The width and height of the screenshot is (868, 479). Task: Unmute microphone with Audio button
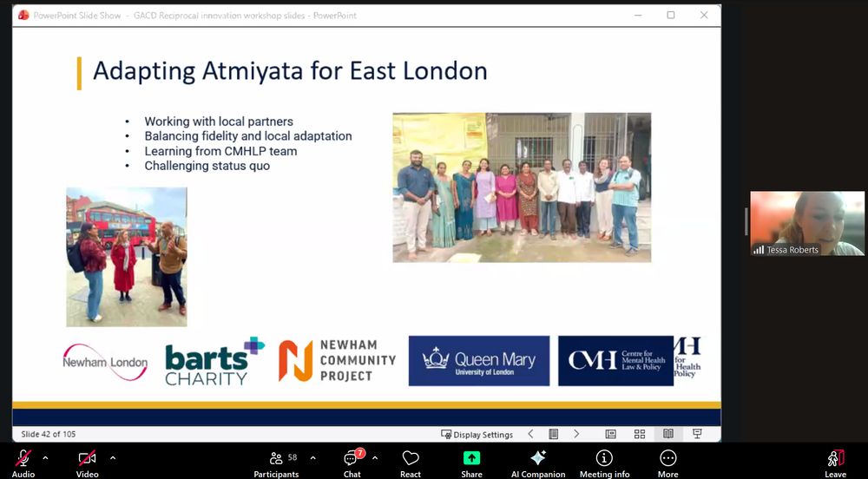coord(23,463)
